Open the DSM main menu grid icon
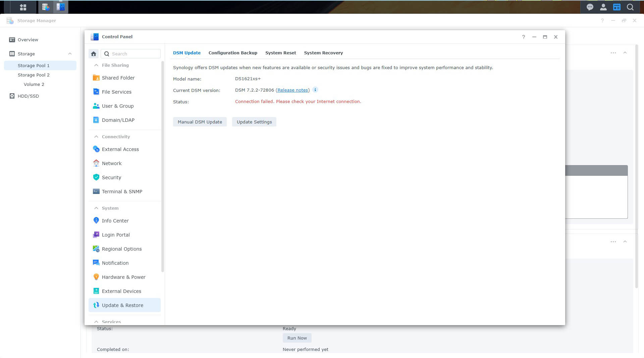The width and height of the screenshot is (644, 358). click(x=23, y=7)
